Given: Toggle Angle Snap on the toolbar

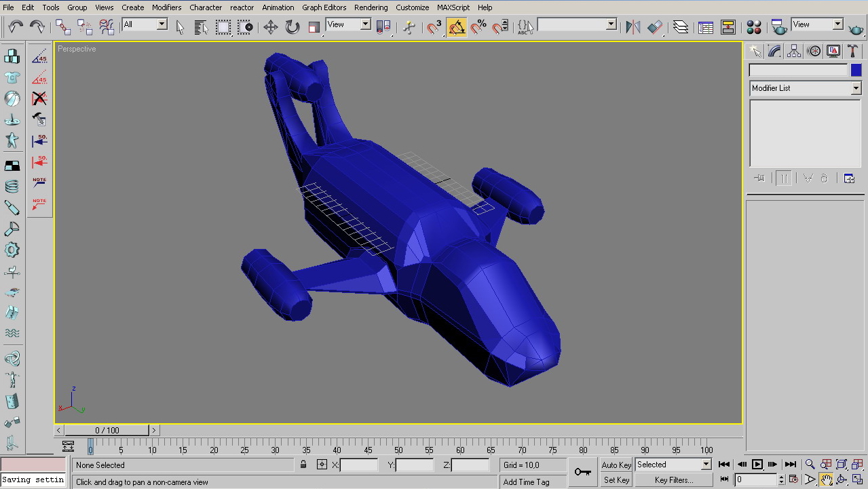Looking at the screenshot, I should click(x=457, y=27).
